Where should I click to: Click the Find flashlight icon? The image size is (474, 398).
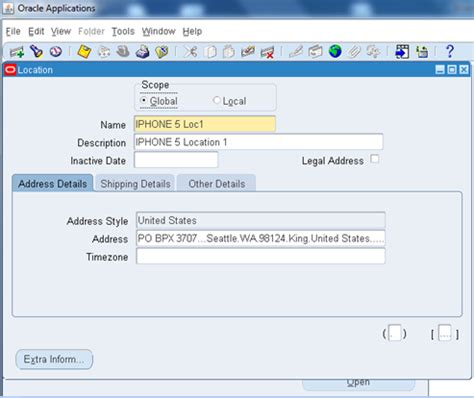[36, 52]
